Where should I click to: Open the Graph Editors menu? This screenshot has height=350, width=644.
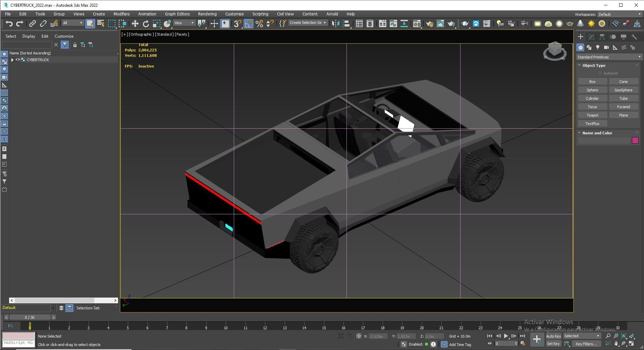[x=177, y=14]
